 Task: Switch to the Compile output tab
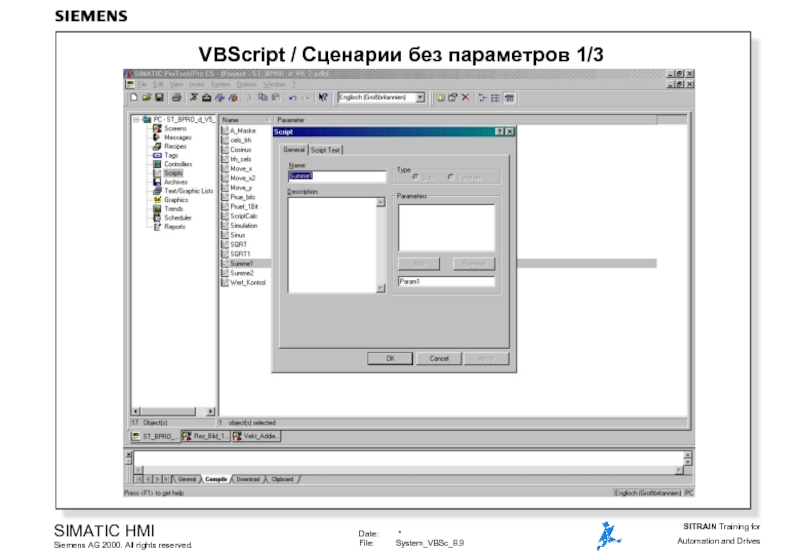(x=216, y=479)
